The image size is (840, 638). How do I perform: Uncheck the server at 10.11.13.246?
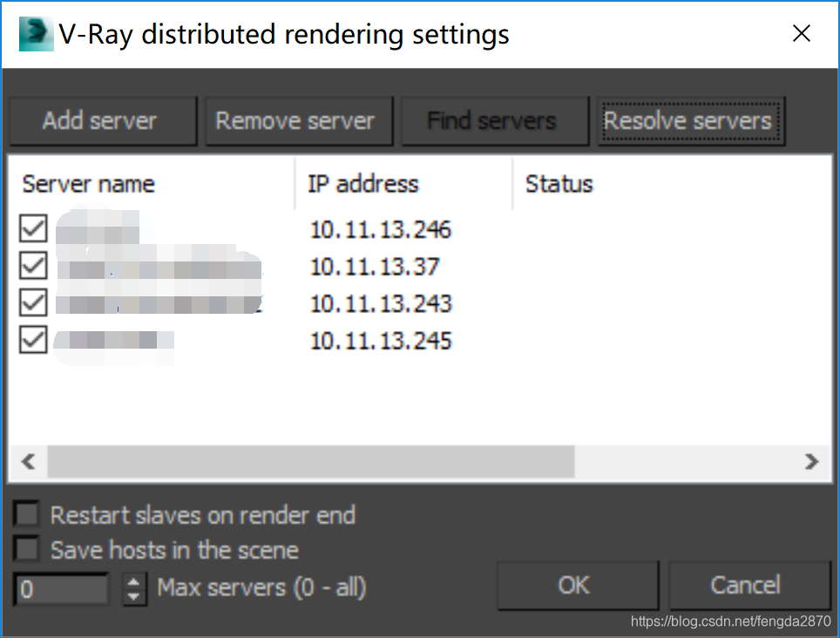pyautogui.click(x=33, y=228)
